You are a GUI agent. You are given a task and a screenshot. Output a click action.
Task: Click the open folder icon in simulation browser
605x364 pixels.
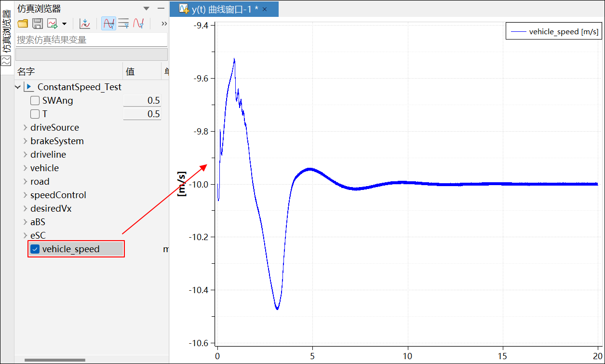[23, 24]
